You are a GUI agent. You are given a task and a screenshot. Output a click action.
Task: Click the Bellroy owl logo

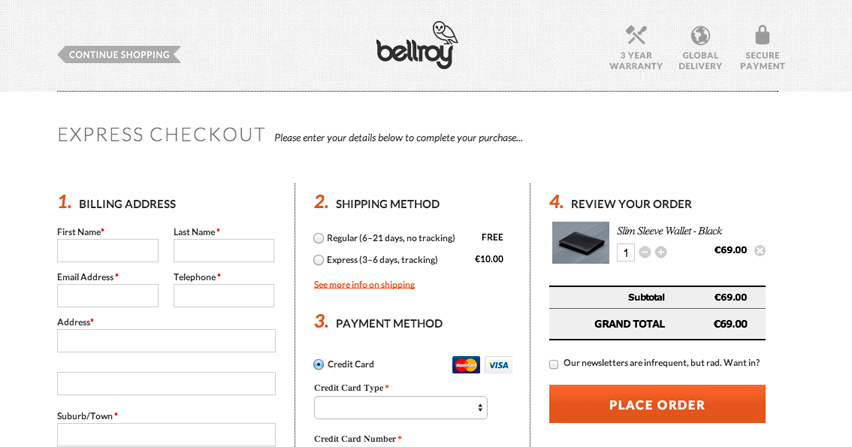coord(417,45)
